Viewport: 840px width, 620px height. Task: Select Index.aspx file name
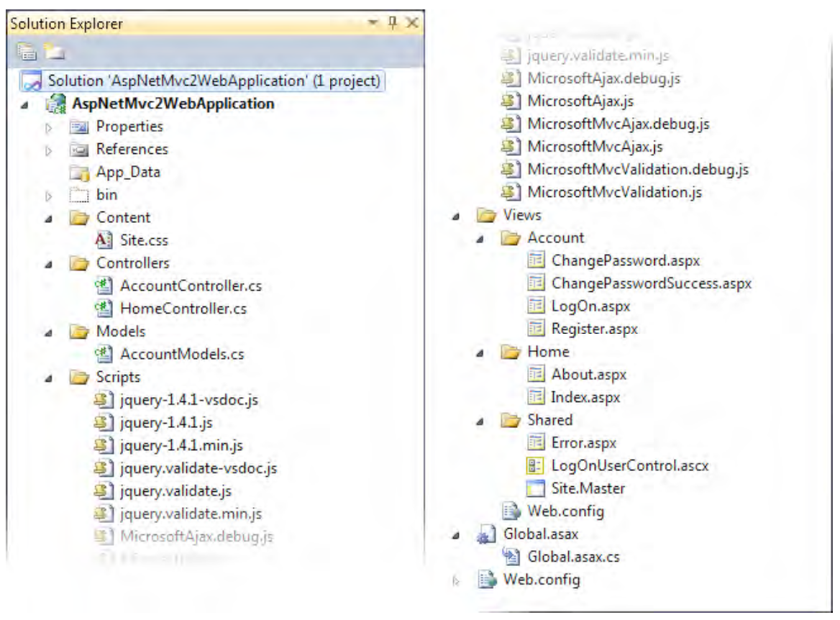(x=585, y=397)
